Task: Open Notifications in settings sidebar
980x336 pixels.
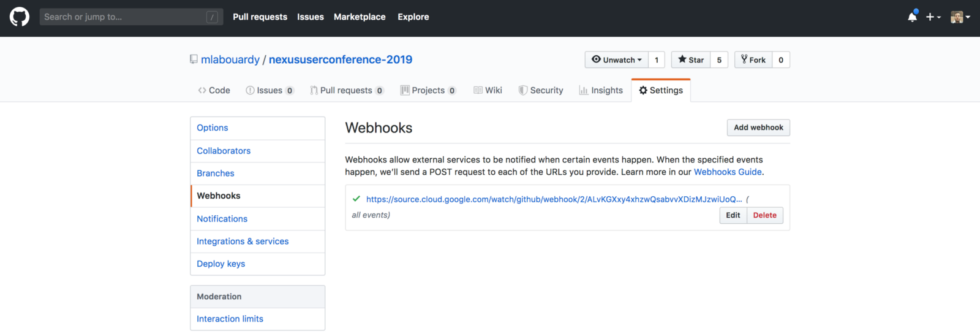Action: pyautogui.click(x=257, y=219)
